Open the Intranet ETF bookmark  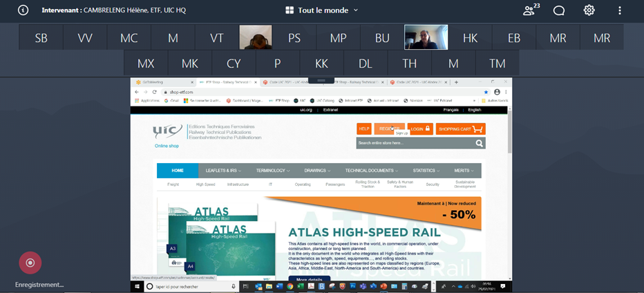351,100
